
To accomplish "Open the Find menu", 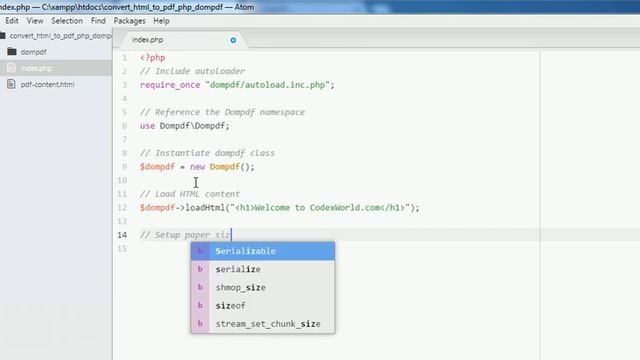I will 98,21.
